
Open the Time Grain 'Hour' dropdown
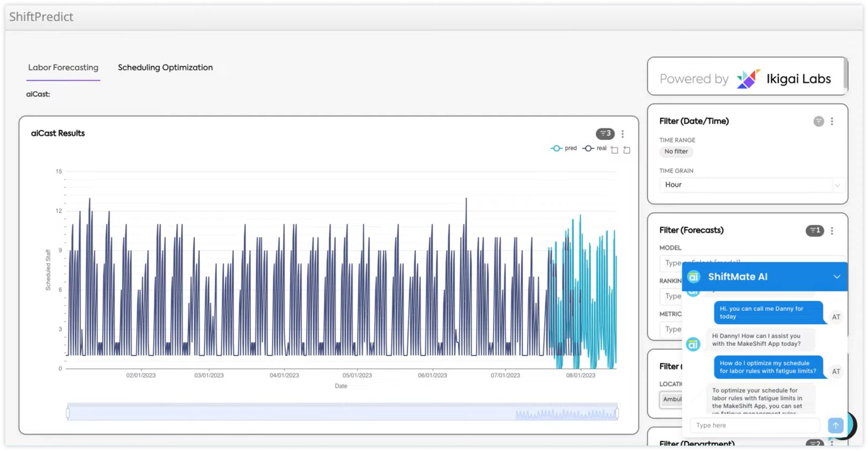[x=752, y=185]
